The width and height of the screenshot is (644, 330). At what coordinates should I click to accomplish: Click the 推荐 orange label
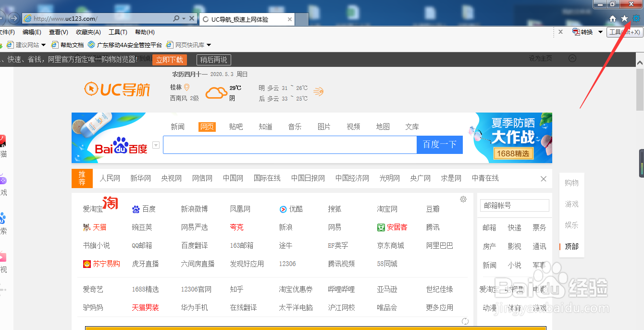tap(82, 178)
